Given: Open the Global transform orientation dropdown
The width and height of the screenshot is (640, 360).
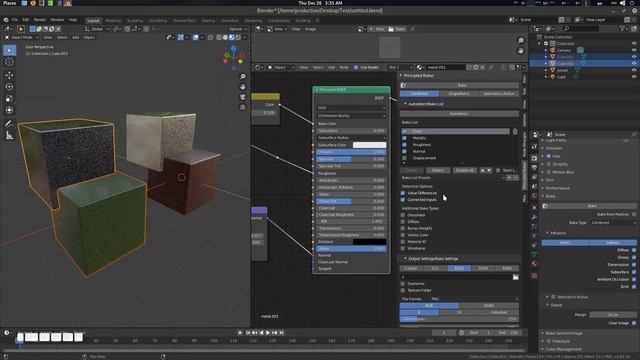Looking at the screenshot, I should (x=97, y=29).
